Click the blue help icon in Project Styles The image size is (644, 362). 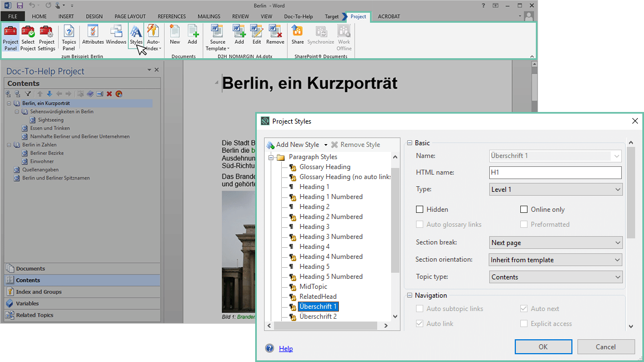click(270, 349)
